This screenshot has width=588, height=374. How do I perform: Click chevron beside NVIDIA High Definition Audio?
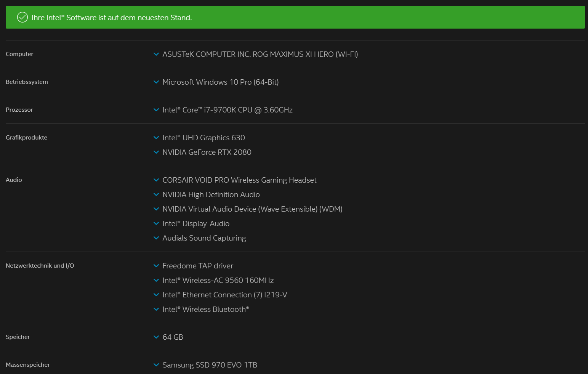tap(156, 194)
